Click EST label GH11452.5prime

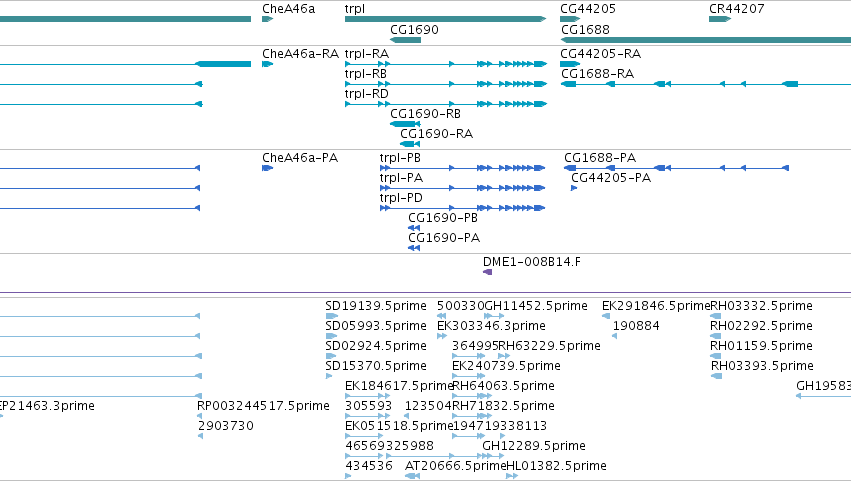click(535, 306)
